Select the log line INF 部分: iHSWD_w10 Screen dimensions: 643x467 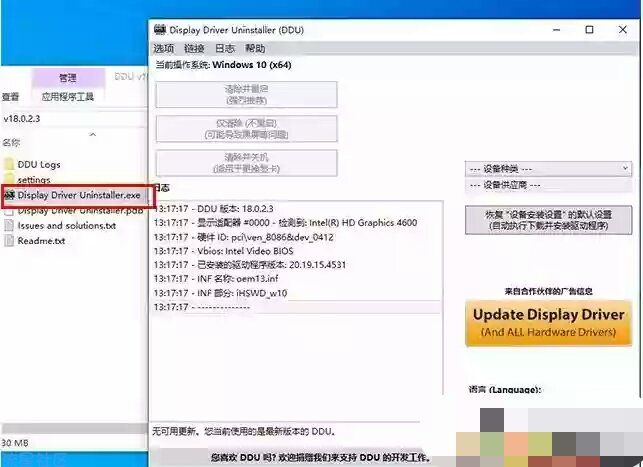tap(220, 293)
